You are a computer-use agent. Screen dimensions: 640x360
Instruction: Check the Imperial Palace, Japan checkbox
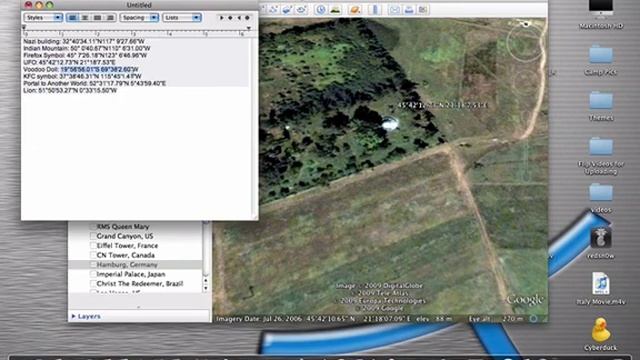click(x=93, y=274)
